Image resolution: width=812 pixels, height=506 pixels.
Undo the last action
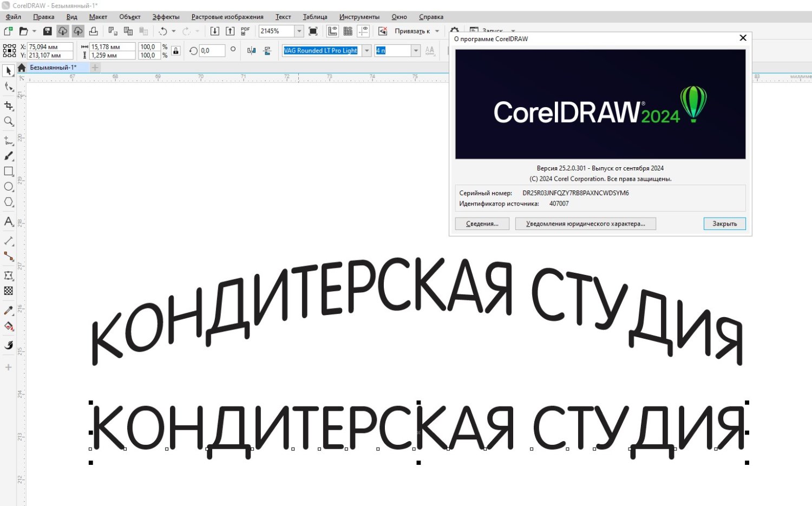point(163,31)
